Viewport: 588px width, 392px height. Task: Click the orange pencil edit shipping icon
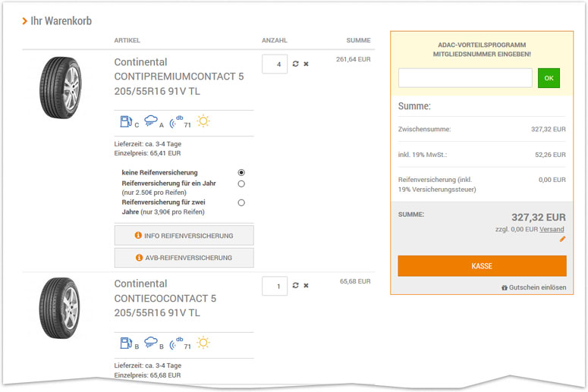click(562, 240)
